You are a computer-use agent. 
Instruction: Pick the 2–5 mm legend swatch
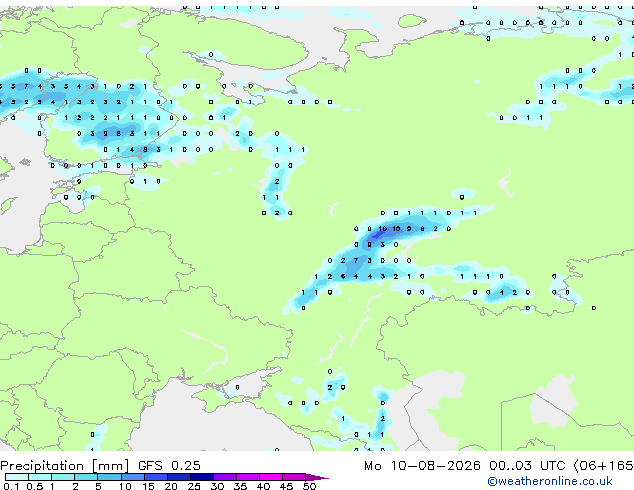click(x=86, y=477)
